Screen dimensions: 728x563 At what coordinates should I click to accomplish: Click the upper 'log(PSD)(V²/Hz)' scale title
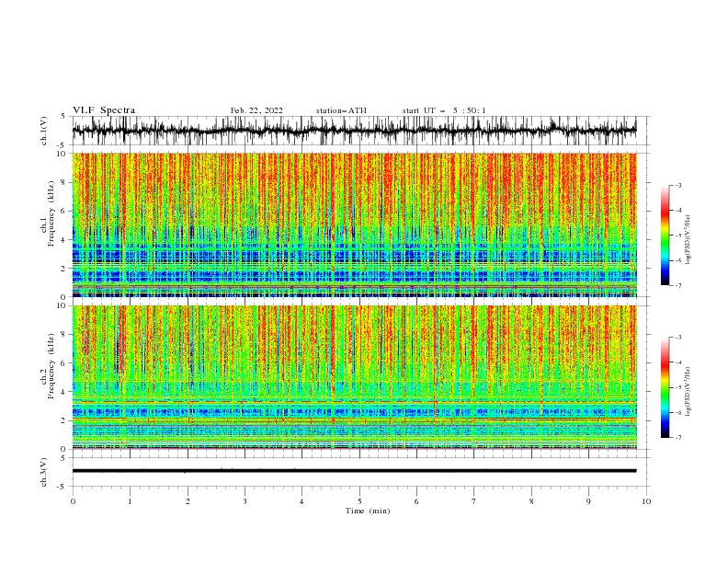click(688, 239)
